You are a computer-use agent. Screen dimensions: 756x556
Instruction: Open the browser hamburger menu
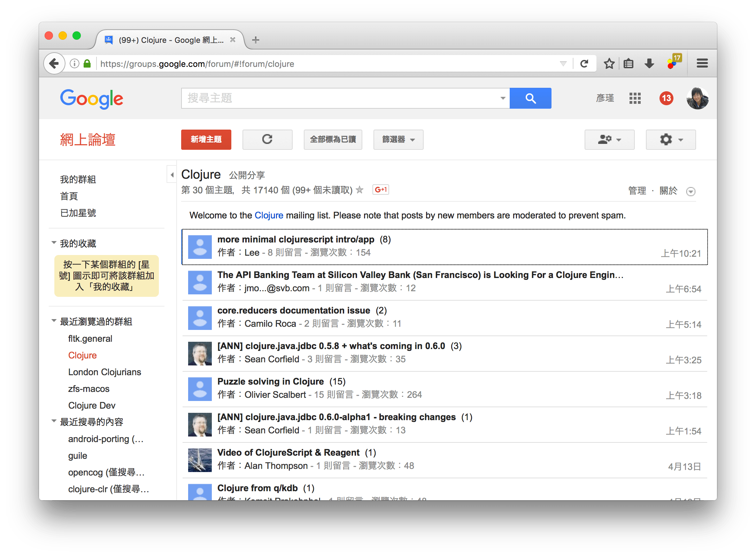pos(702,63)
